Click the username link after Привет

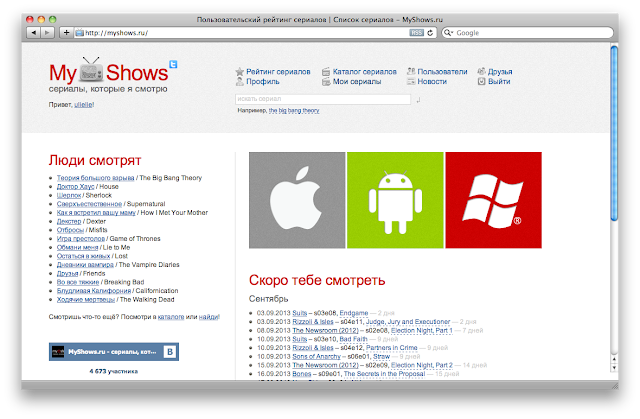(x=83, y=104)
